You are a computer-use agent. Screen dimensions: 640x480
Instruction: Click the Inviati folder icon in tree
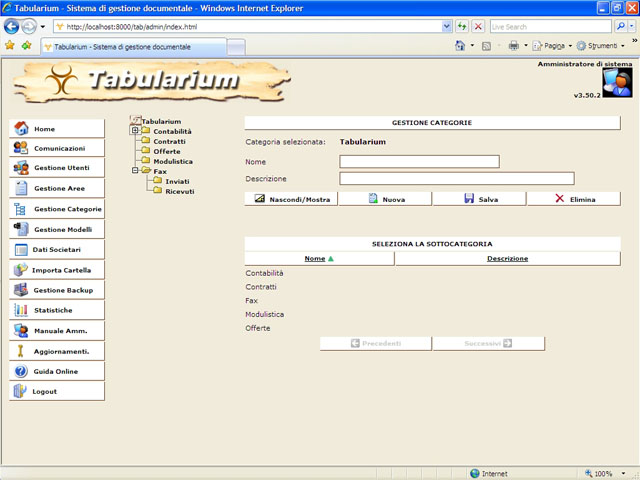158,181
